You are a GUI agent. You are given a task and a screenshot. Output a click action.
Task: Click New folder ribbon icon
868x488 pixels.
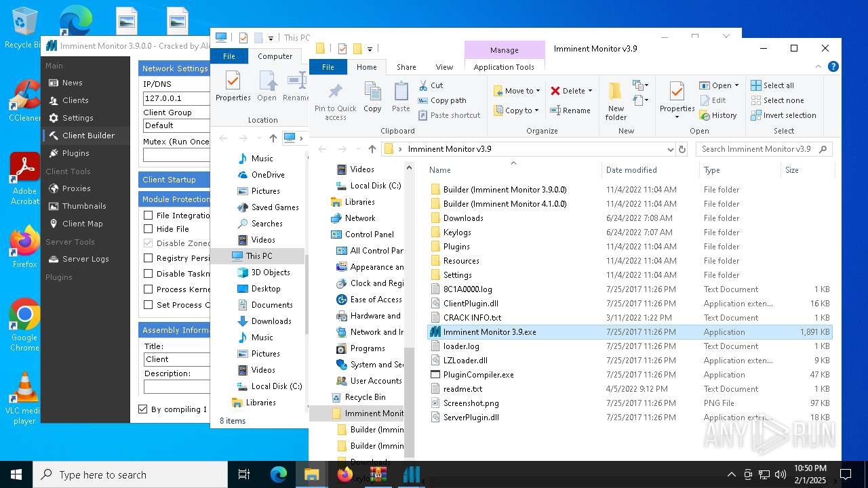coord(616,102)
